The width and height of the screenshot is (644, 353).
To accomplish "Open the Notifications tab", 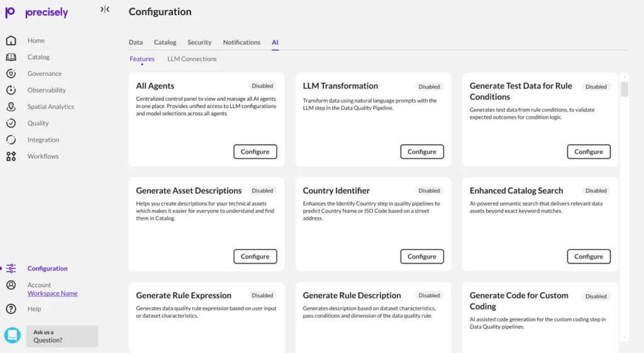I will [241, 43].
